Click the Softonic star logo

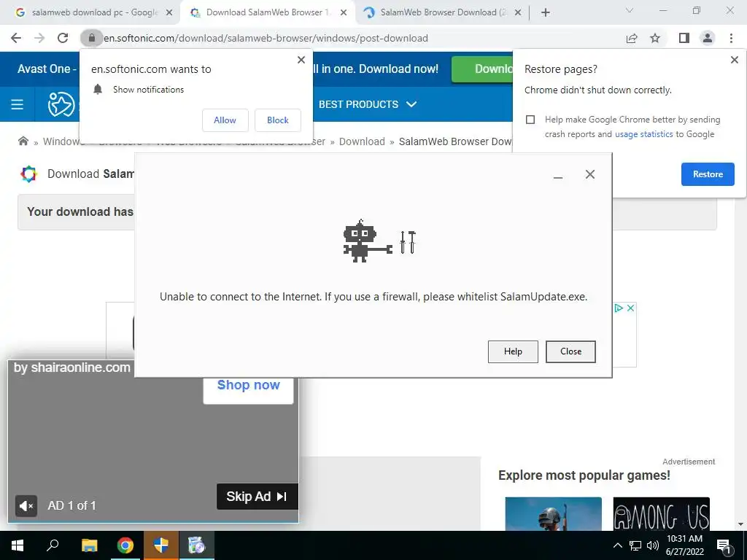(61, 104)
